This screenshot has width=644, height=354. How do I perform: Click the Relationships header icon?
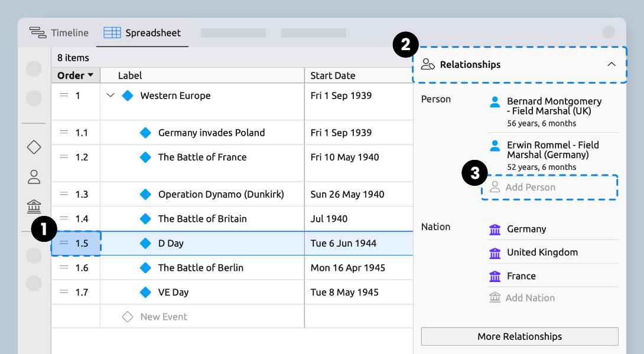(428, 64)
